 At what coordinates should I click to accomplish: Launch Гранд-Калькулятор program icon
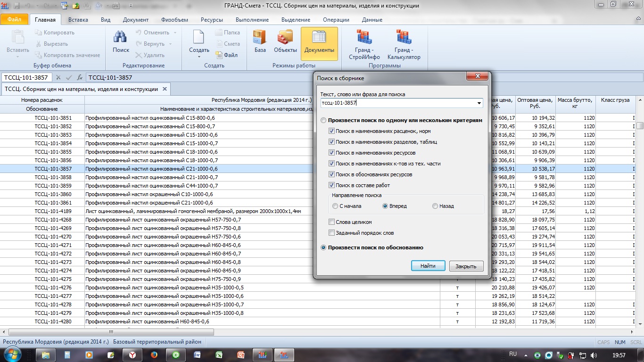[404, 38]
